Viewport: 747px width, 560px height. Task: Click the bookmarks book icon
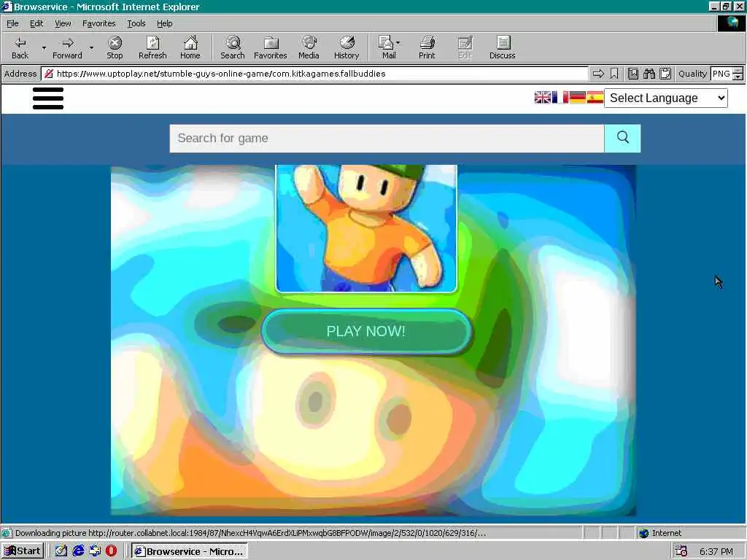pos(632,74)
